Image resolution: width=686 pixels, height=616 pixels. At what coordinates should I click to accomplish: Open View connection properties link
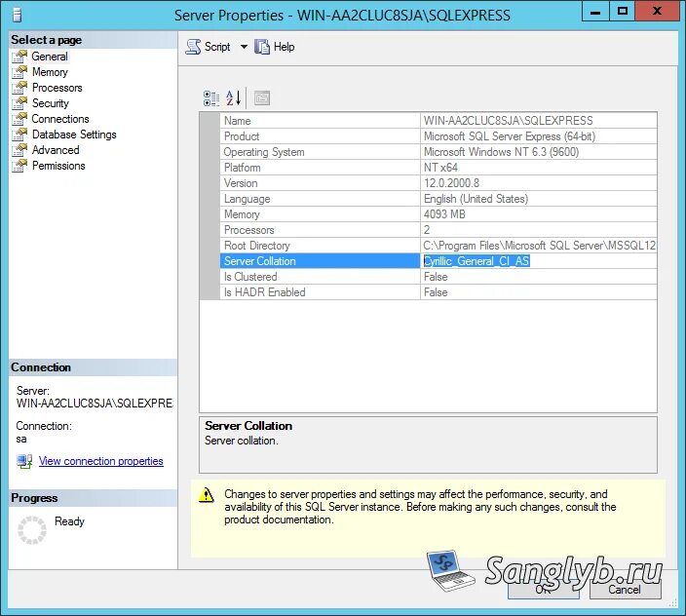point(101,461)
